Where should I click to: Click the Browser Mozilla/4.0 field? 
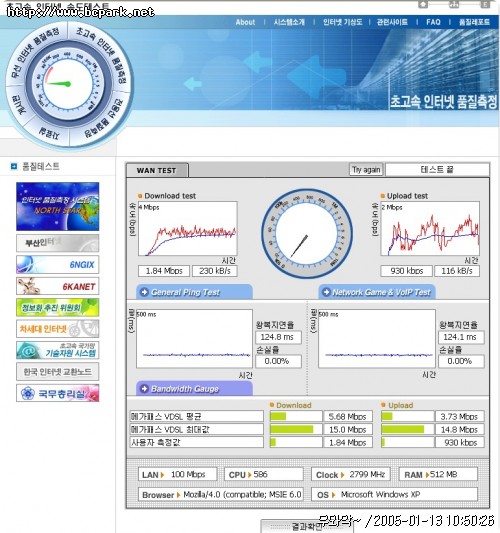[221, 495]
